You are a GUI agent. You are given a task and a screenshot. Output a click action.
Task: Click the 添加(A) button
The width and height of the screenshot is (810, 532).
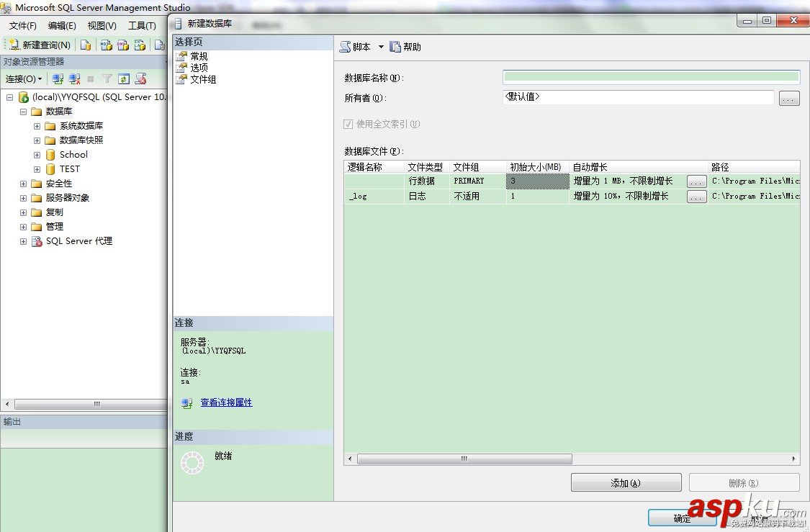(626, 483)
